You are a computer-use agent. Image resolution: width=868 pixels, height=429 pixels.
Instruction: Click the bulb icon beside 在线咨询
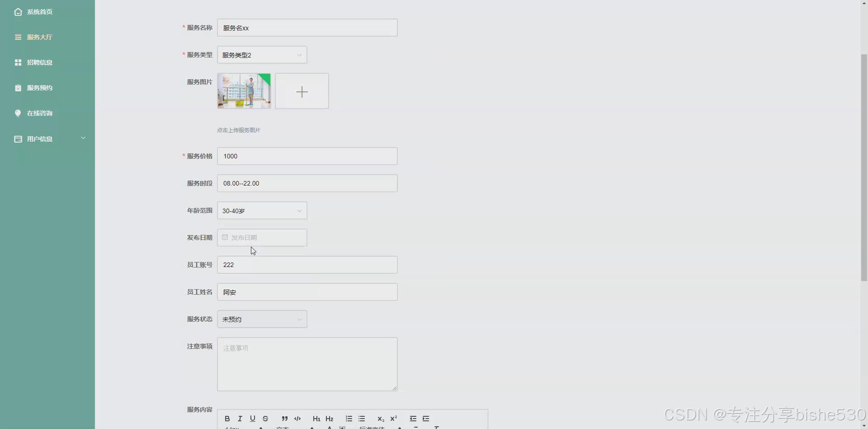pyautogui.click(x=18, y=113)
